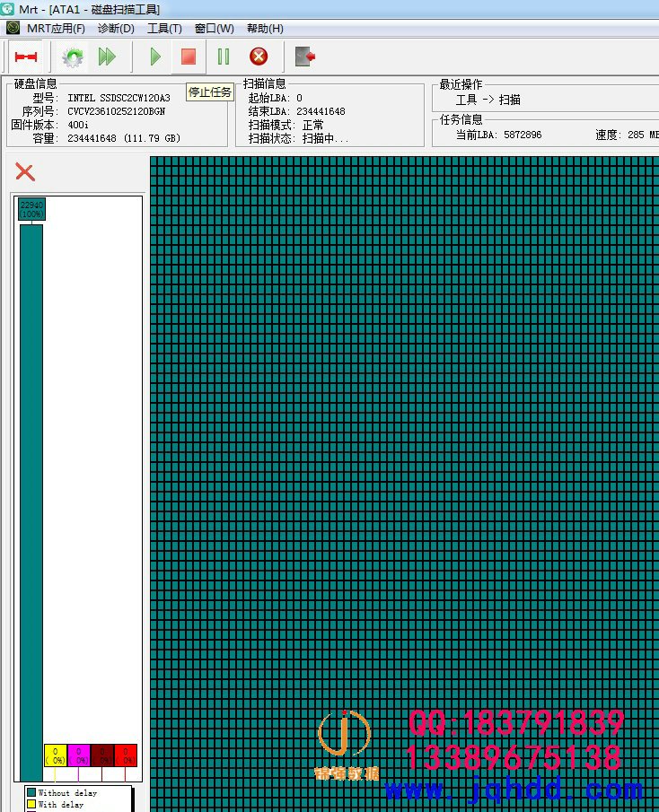Screen dimensions: 659x812
Task: Click the dark red 0% counter box
Action: pyautogui.click(x=102, y=755)
